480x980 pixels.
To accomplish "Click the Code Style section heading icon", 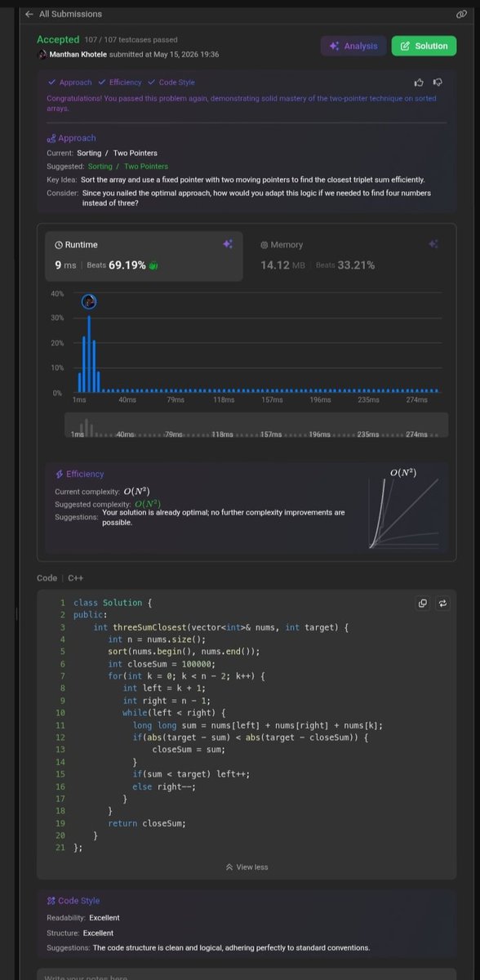I will click(51, 901).
